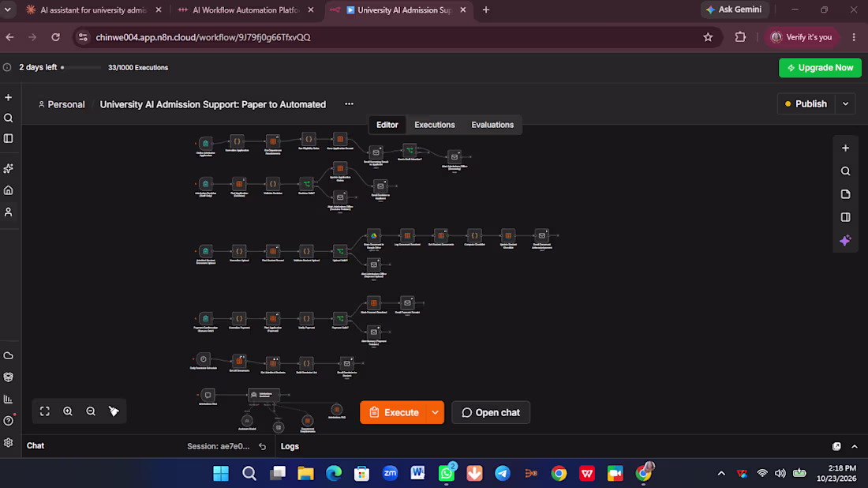Reset the chat session
The image size is (868, 488).
(x=263, y=446)
